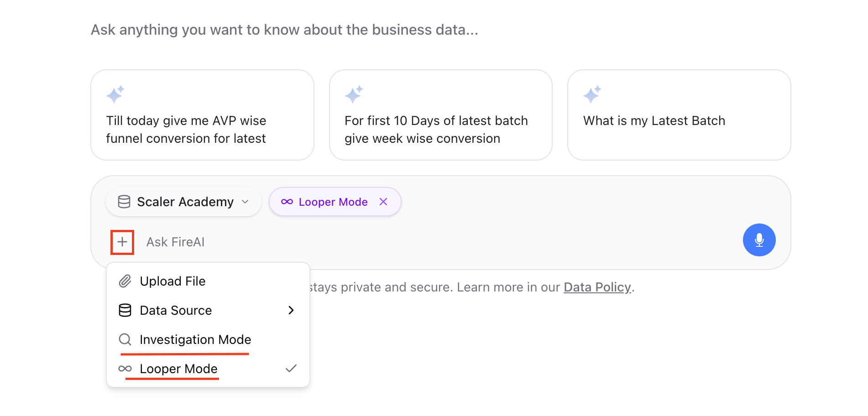The width and height of the screenshot is (868, 416).
Task: Activate the blue microphone voice input
Action: pos(759,240)
